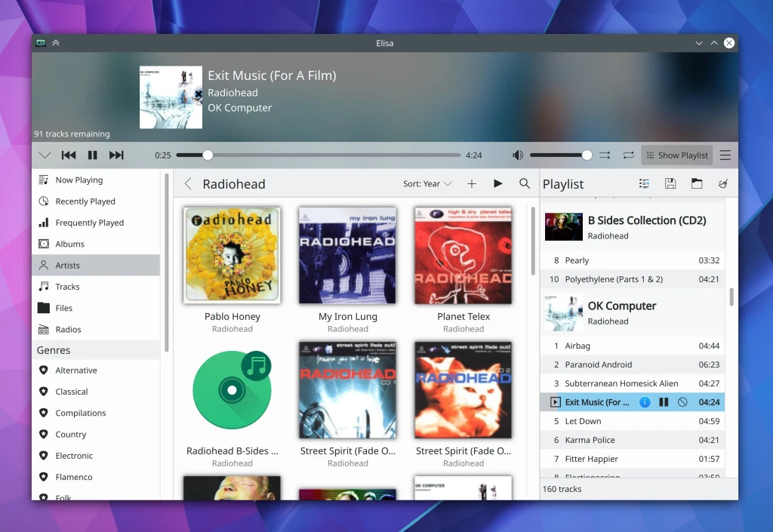This screenshot has height=532, width=773.
Task: Open Recently Played in the sidebar
Action: point(96,201)
